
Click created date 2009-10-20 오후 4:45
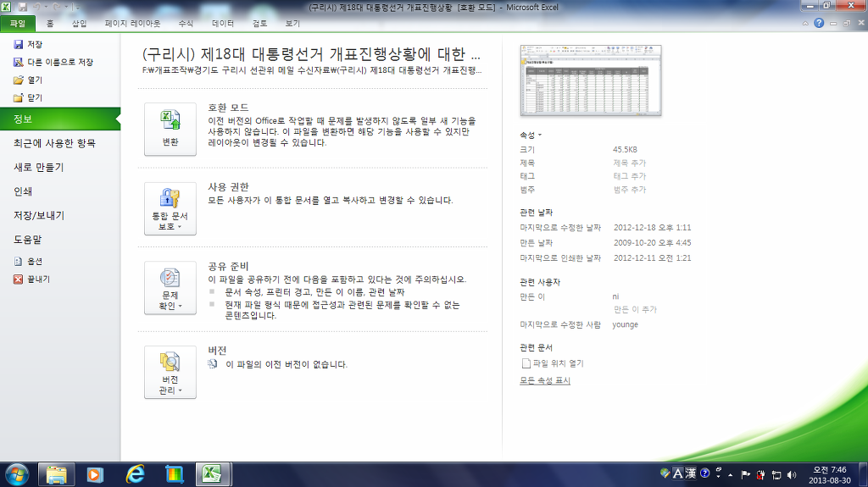652,242
